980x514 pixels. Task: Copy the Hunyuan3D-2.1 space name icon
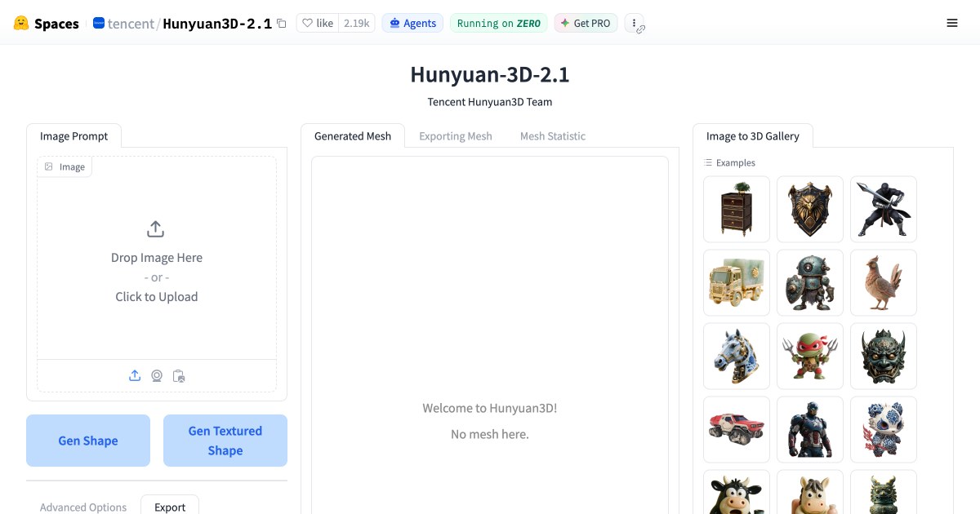[x=282, y=24]
